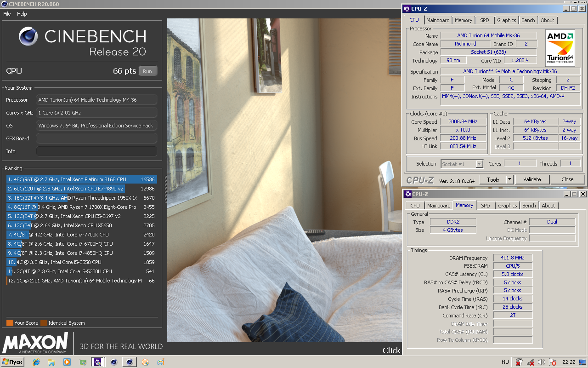Viewport: 588px width, 368px height.
Task: Select the Core i7-7700K ranking row
Action: click(81, 235)
